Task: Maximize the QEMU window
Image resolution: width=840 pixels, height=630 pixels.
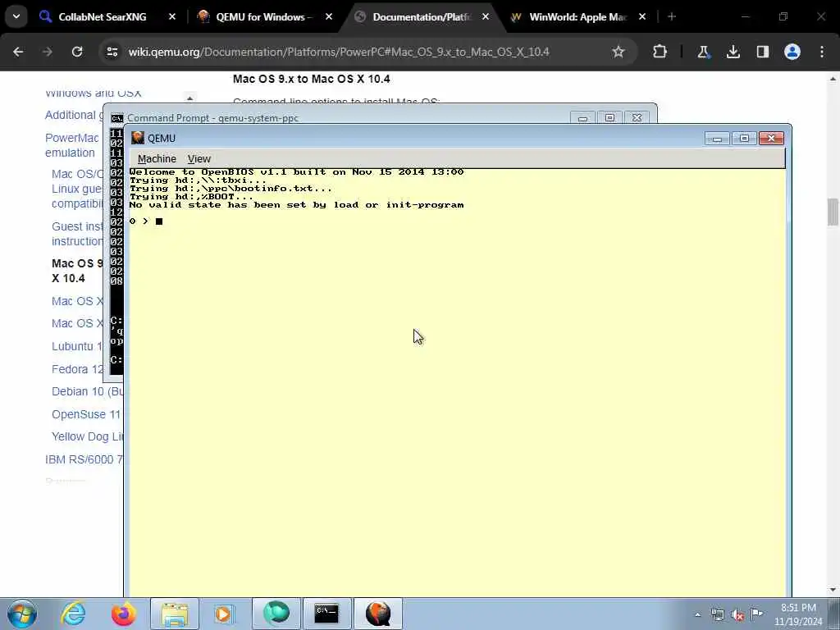Action: 744,138
